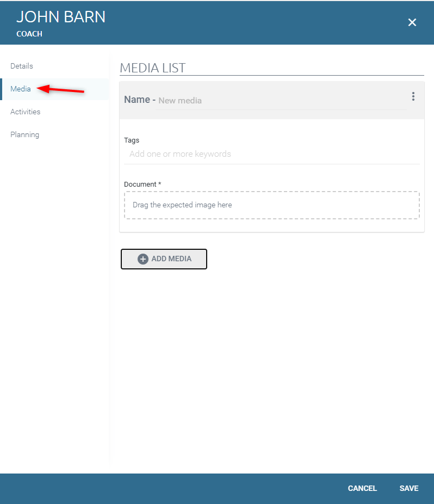Click the Document required field label
This screenshot has height=504, width=434.
pyautogui.click(x=142, y=185)
